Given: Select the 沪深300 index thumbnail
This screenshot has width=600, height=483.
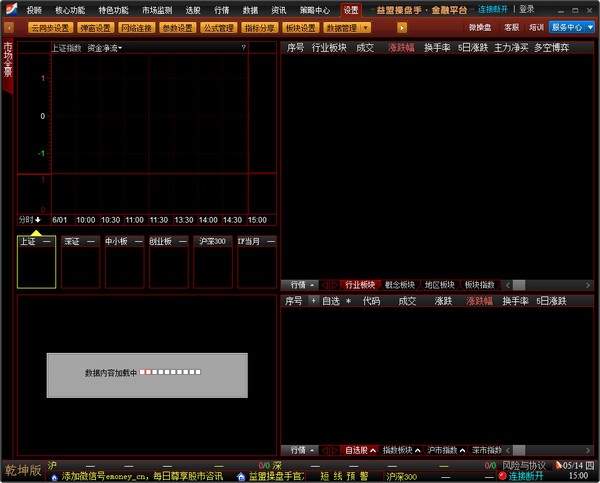Looking at the screenshot, I should click(213, 262).
